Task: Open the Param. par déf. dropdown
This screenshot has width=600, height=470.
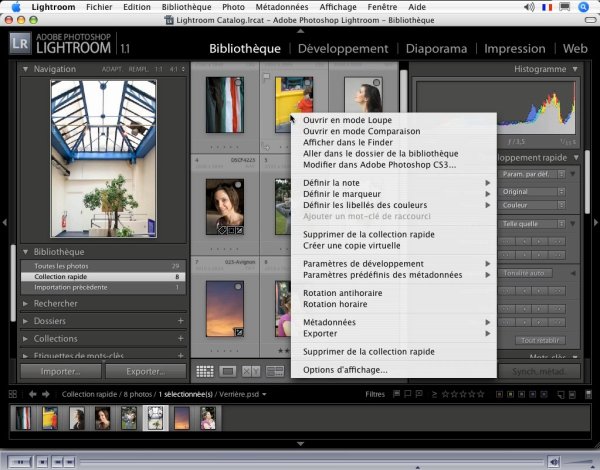Action: tap(532, 174)
